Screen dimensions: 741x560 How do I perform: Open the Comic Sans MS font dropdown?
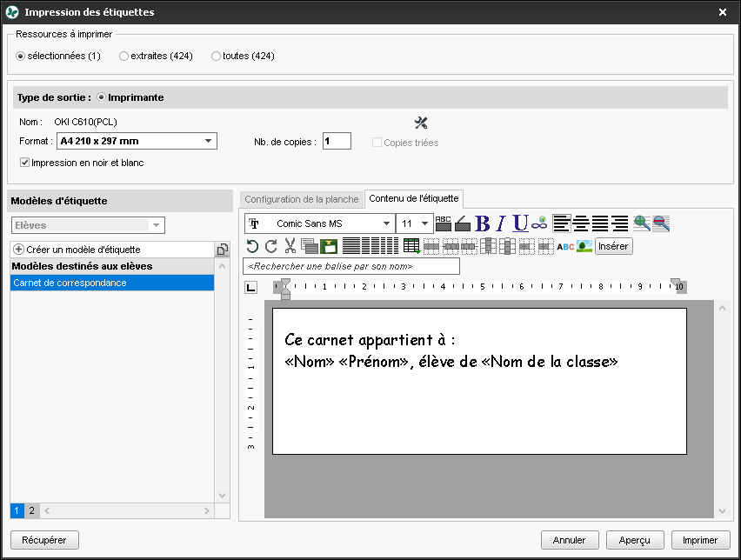point(319,223)
